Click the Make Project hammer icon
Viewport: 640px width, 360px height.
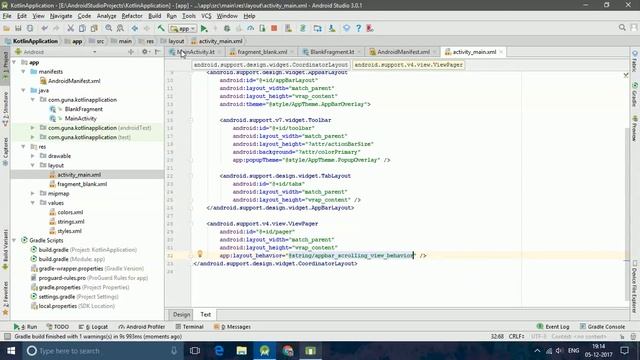161,28
